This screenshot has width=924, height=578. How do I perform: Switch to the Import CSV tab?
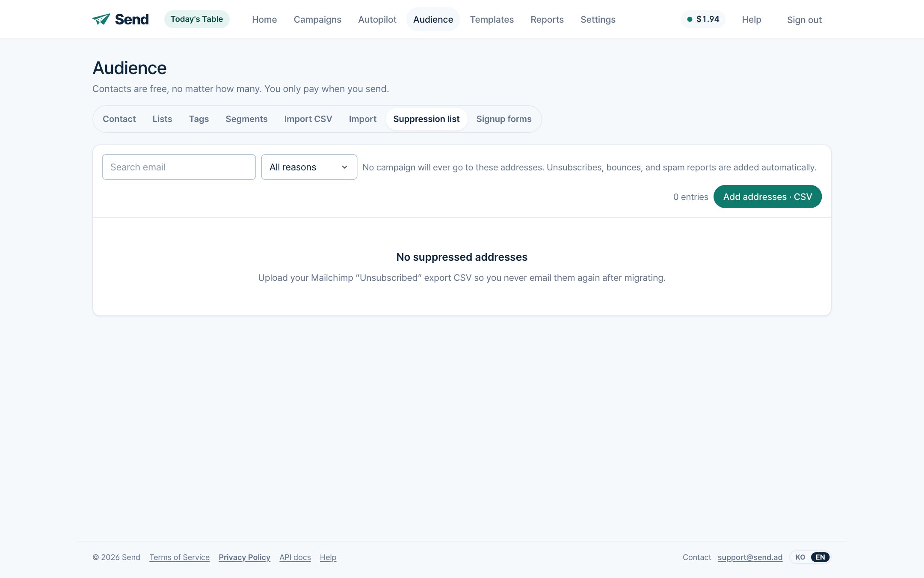tap(308, 119)
